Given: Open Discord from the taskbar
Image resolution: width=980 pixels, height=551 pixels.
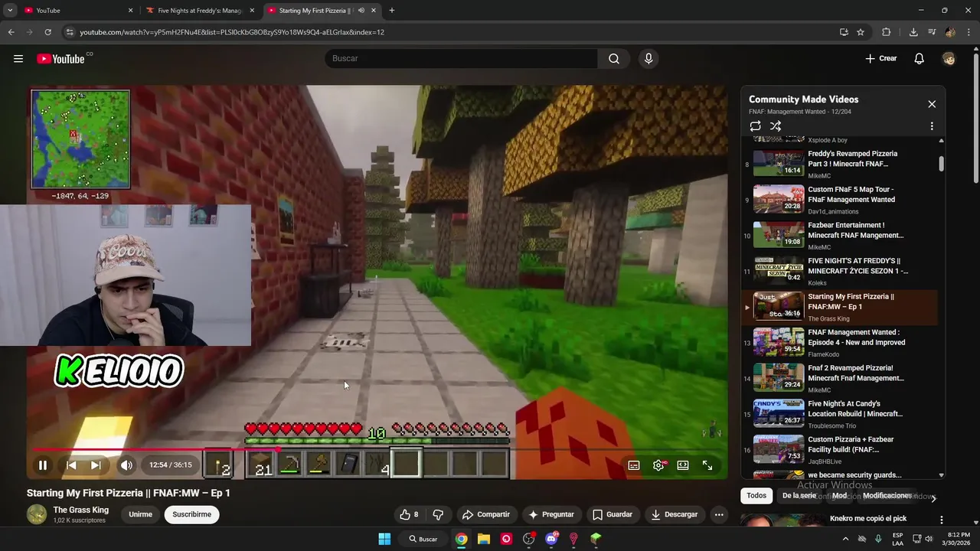Looking at the screenshot, I should (x=551, y=539).
